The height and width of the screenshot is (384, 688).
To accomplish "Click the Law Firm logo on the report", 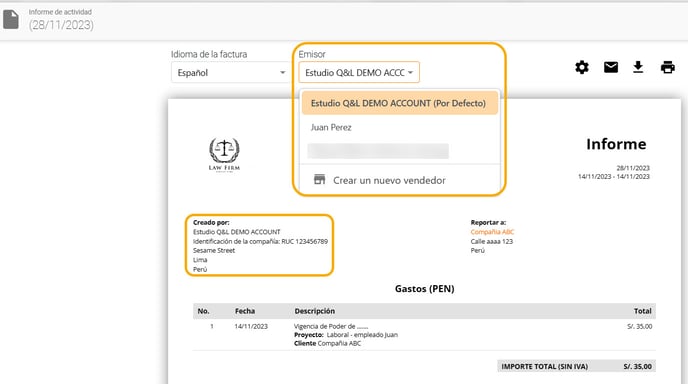I will click(224, 155).
